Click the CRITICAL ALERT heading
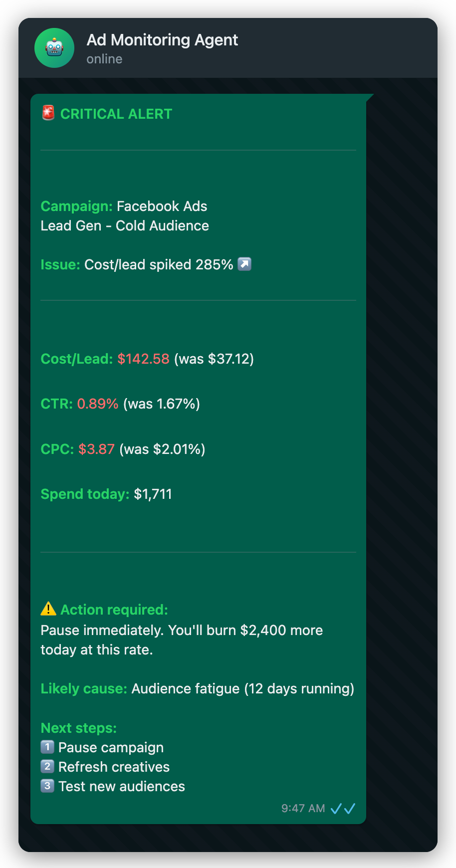Screen dimensions: 456x868 point(116,114)
